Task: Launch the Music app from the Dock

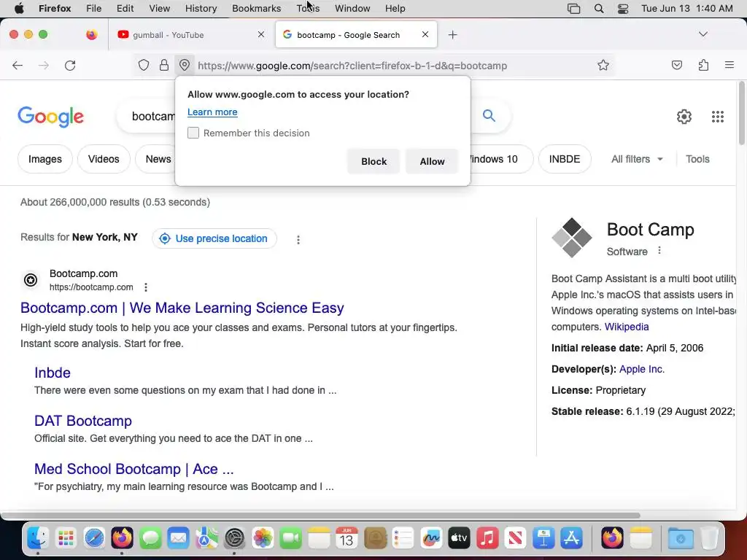Action: pos(487,538)
